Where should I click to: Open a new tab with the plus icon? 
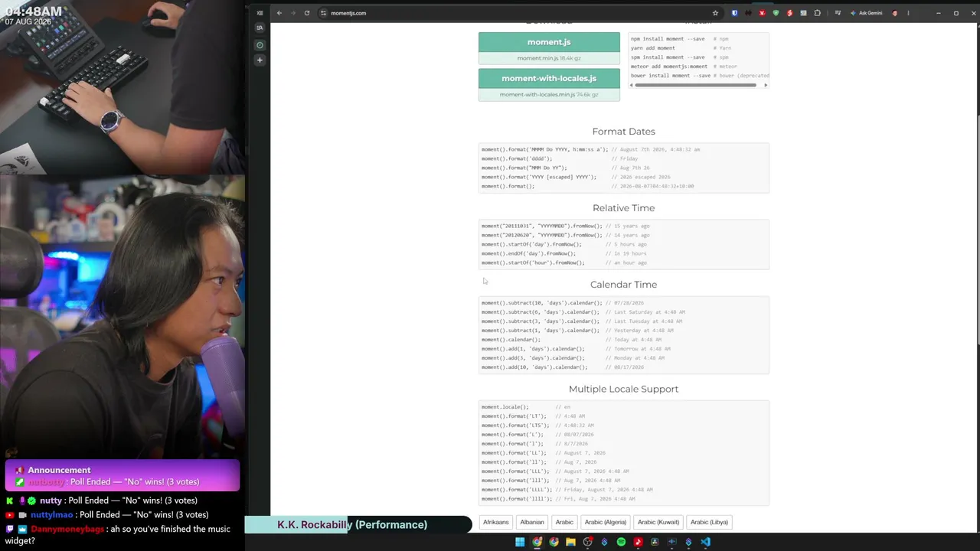coord(260,60)
